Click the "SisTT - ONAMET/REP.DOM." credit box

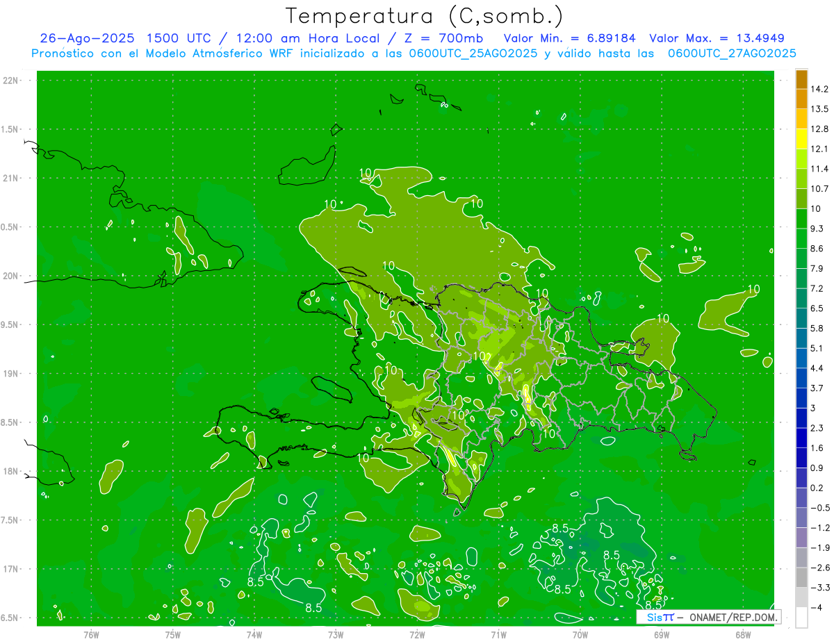pos(709,617)
